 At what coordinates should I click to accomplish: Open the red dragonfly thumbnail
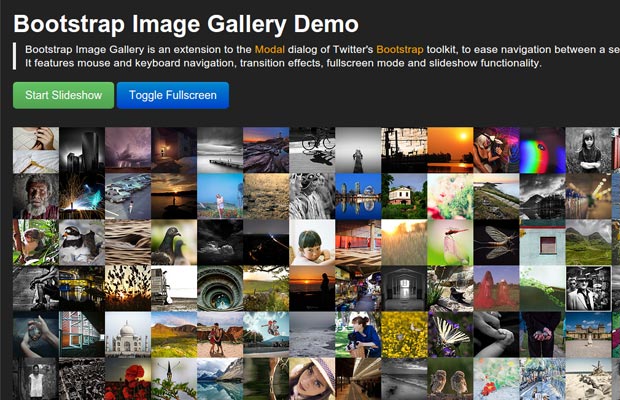coord(450,242)
